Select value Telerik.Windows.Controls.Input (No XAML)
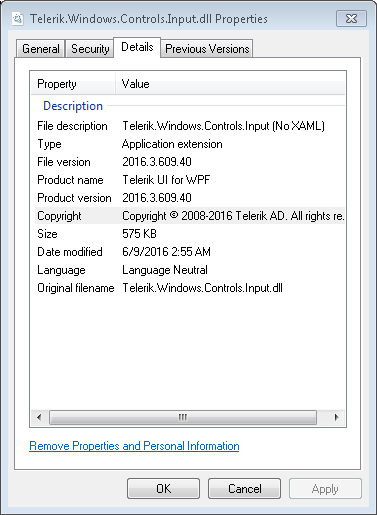 (223, 126)
